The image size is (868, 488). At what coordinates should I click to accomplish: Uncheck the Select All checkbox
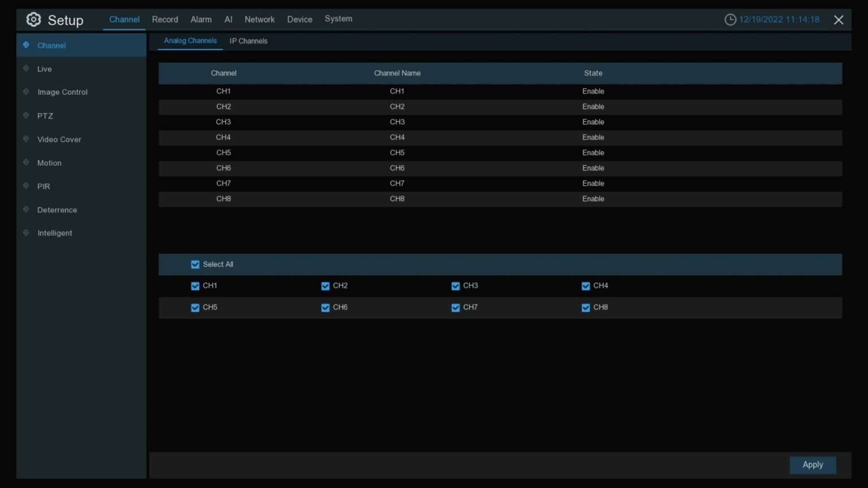[x=195, y=264]
